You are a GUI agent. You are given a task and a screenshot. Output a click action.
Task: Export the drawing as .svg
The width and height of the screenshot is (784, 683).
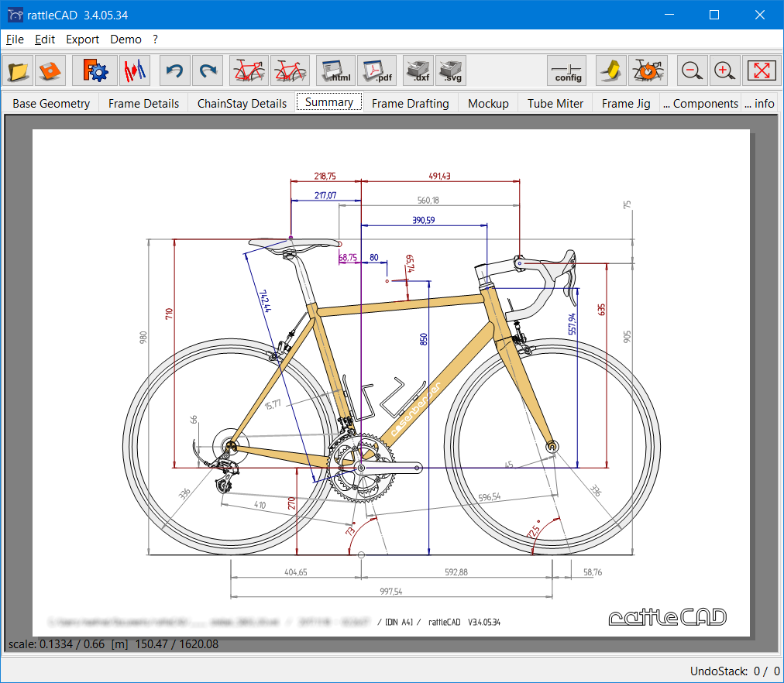point(451,70)
